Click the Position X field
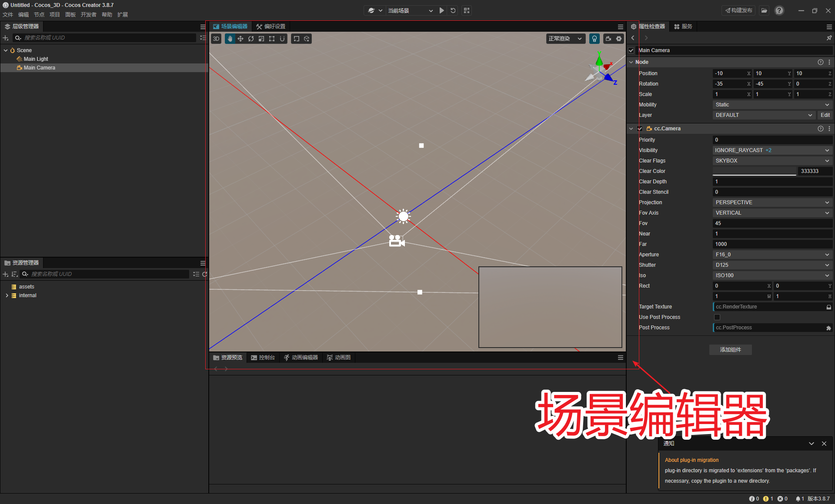 pos(732,73)
